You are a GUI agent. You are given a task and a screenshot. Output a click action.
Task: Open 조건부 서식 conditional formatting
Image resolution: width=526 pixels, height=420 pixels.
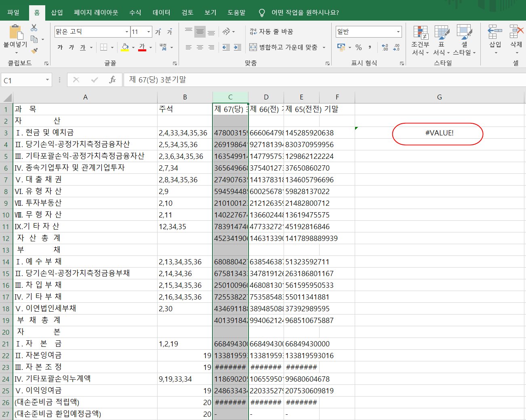point(420,40)
